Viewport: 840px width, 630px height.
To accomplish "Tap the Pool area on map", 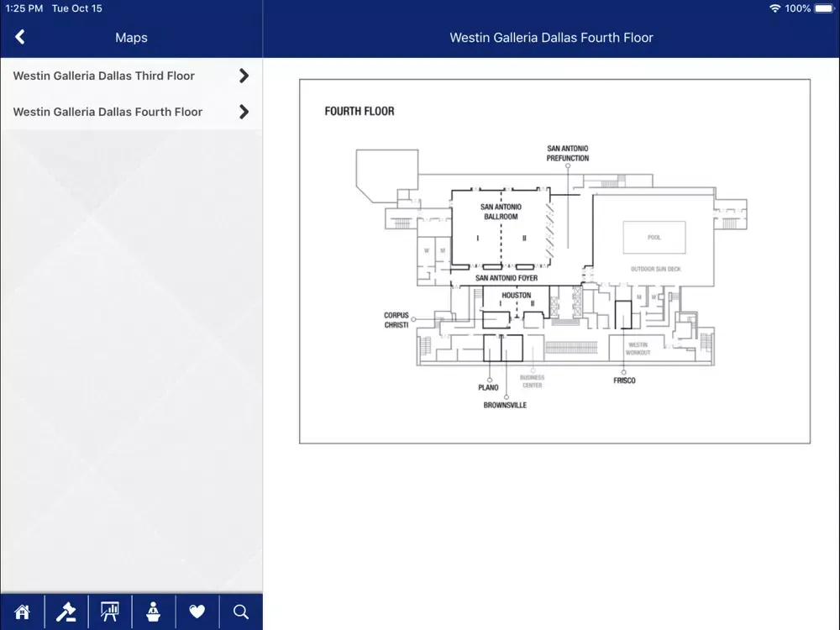I will coord(654,238).
